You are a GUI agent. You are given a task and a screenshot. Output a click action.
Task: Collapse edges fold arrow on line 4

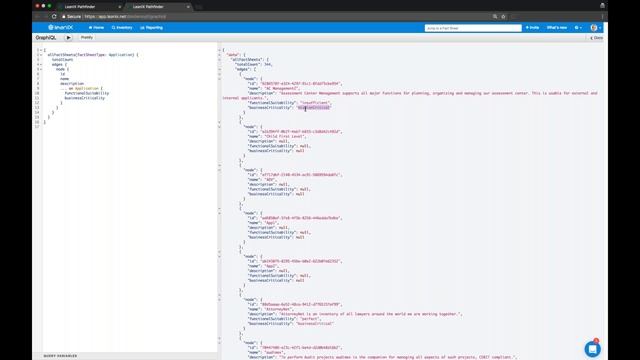coord(41,64)
